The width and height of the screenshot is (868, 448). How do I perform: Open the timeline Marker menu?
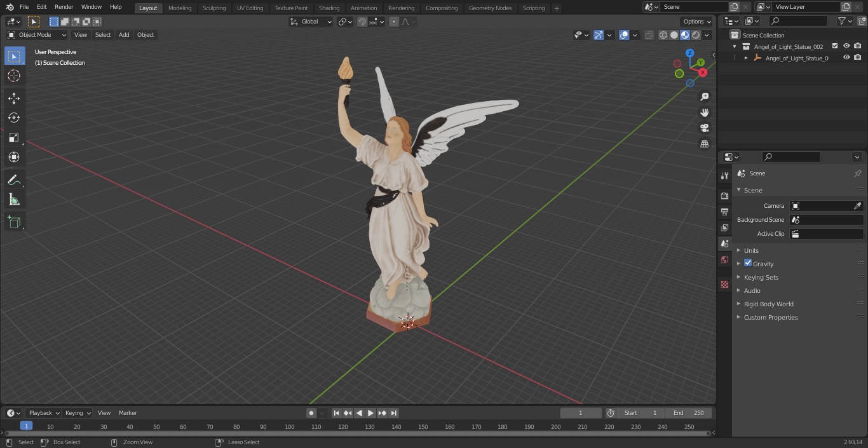click(x=128, y=413)
